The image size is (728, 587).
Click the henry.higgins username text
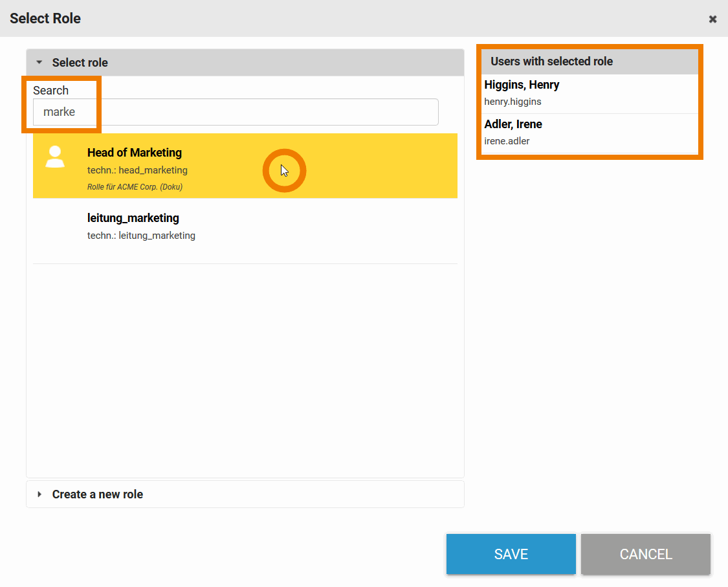(513, 102)
